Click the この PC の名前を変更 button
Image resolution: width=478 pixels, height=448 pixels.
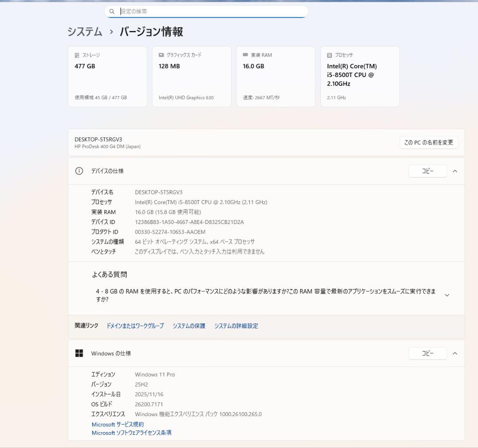click(428, 143)
